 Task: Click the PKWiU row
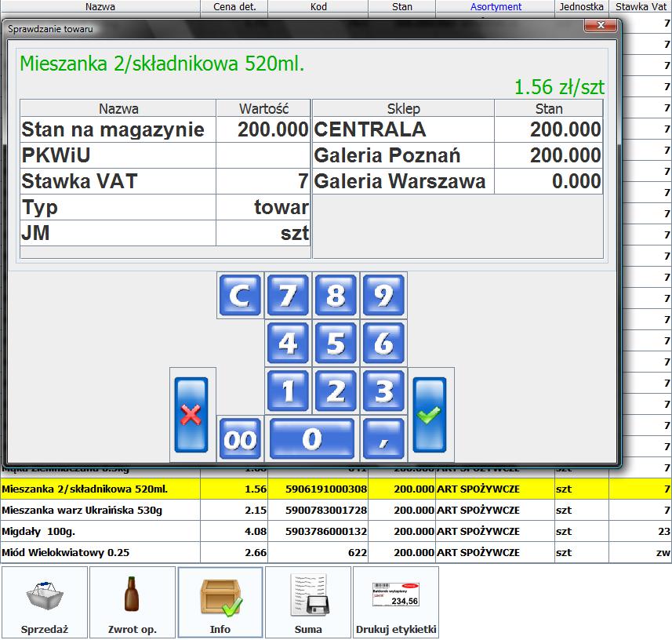point(165,155)
